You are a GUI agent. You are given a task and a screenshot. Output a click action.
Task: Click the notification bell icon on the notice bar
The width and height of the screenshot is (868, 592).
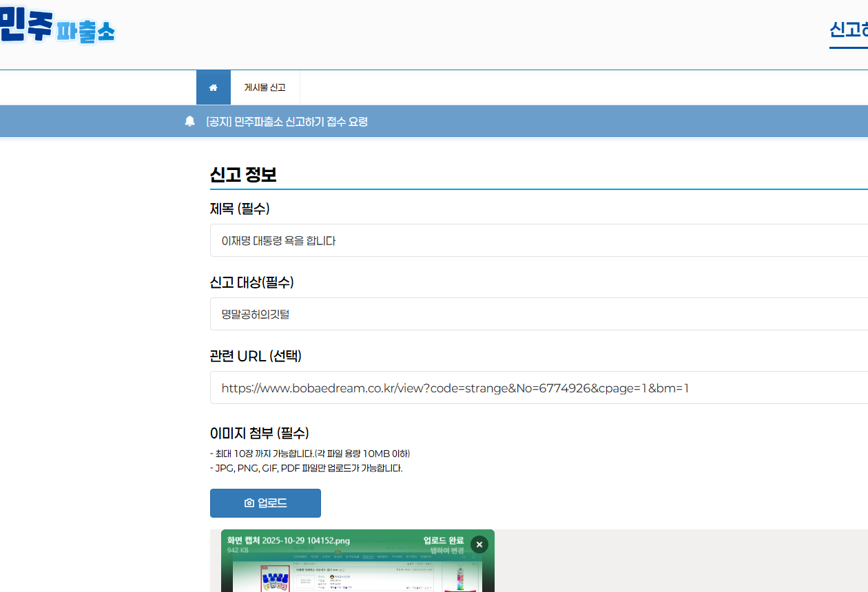click(x=189, y=120)
